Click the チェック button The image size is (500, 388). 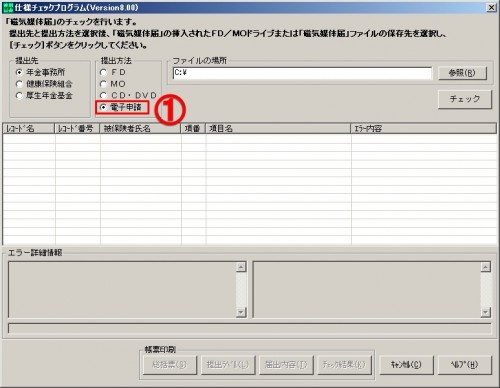465,99
